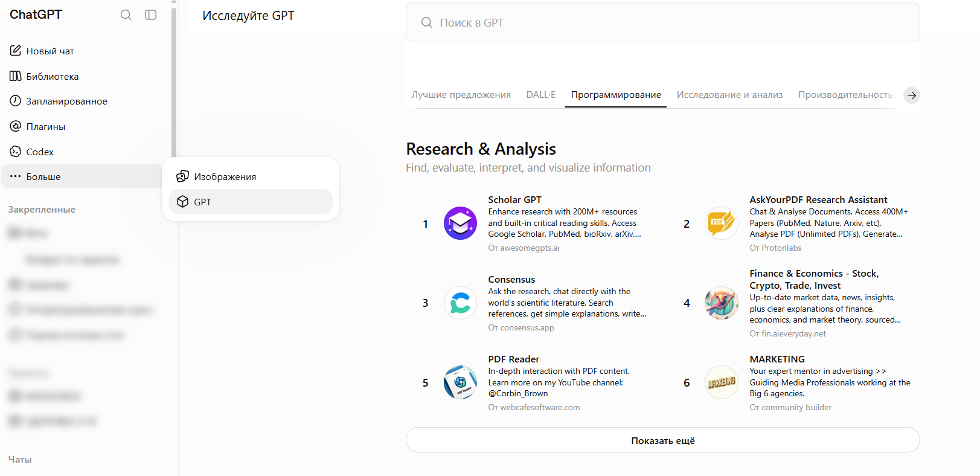Launch Codex from the sidebar
The width and height of the screenshot is (980, 476).
click(x=83, y=152)
